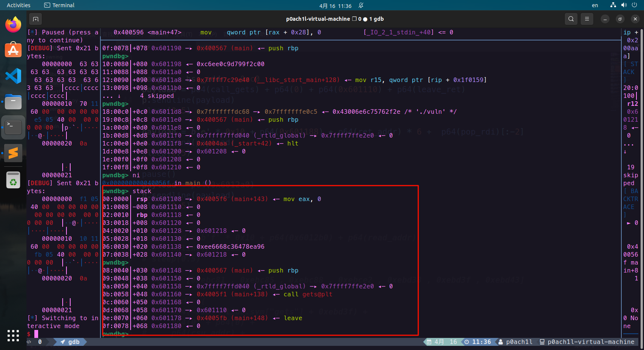The height and width of the screenshot is (350, 644).
Task: Click '__libc_start_main+128' symbol text
Action: coord(297,80)
